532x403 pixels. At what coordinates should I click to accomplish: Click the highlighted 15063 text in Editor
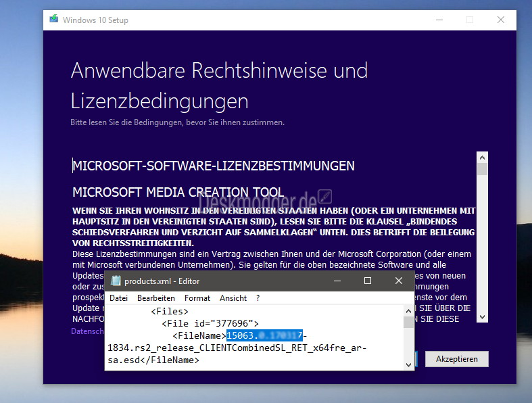pos(264,335)
